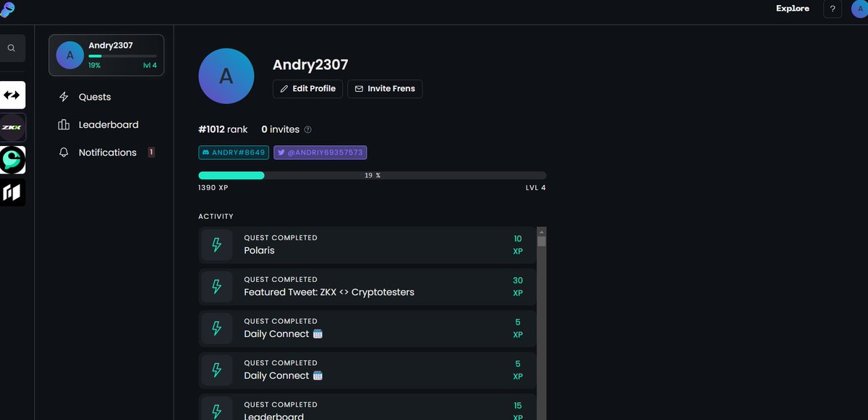Screen dimensions: 868x420
Task: Click the 0 invites text
Action: (x=280, y=129)
